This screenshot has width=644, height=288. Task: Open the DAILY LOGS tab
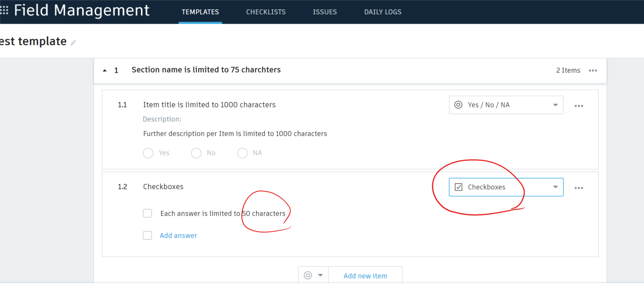click(x=382, y=12)
